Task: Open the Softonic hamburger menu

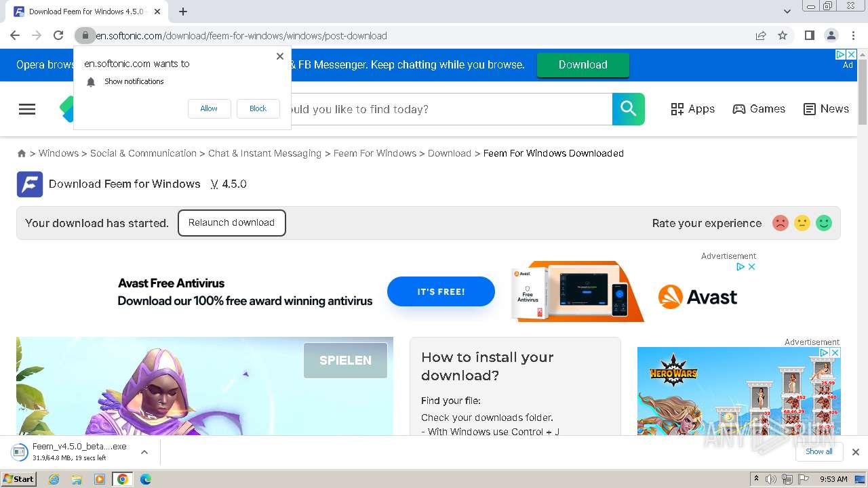Action: (27, 109)
